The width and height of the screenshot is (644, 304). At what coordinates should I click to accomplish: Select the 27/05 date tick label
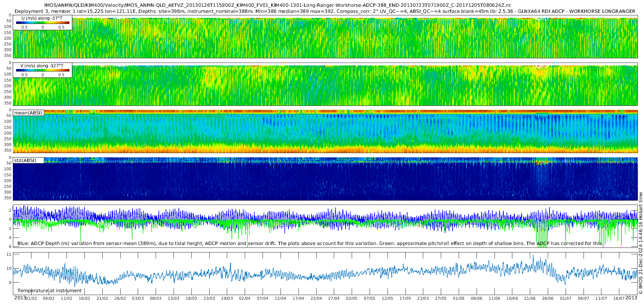pyautogui.click(x=441, y=299)
